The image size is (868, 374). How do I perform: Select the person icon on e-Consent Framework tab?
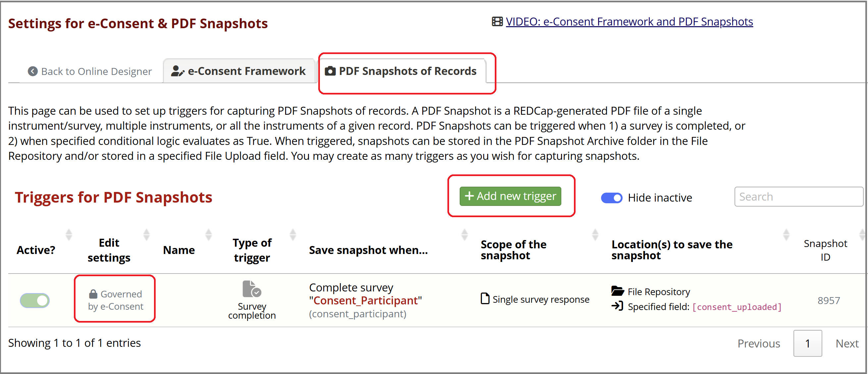(x=178, y=71)
